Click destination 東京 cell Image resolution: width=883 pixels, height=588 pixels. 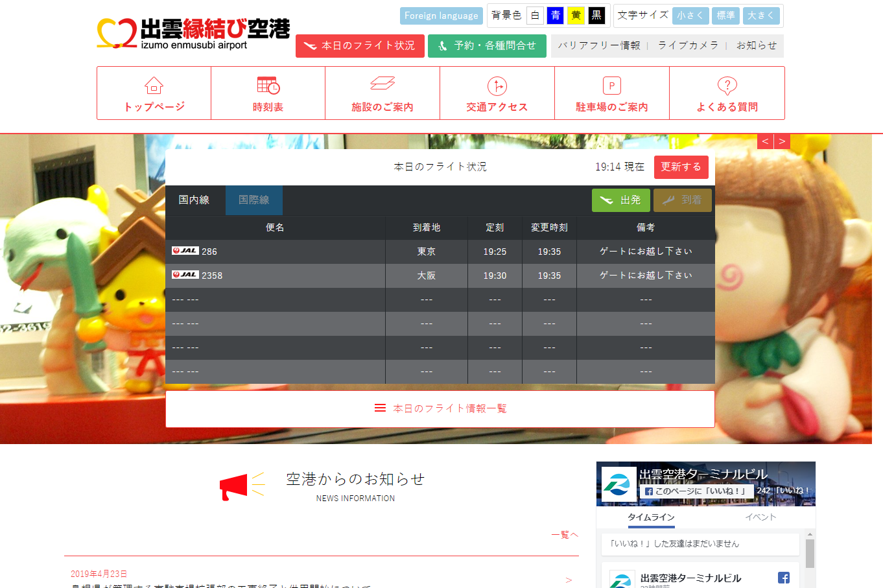427,252
